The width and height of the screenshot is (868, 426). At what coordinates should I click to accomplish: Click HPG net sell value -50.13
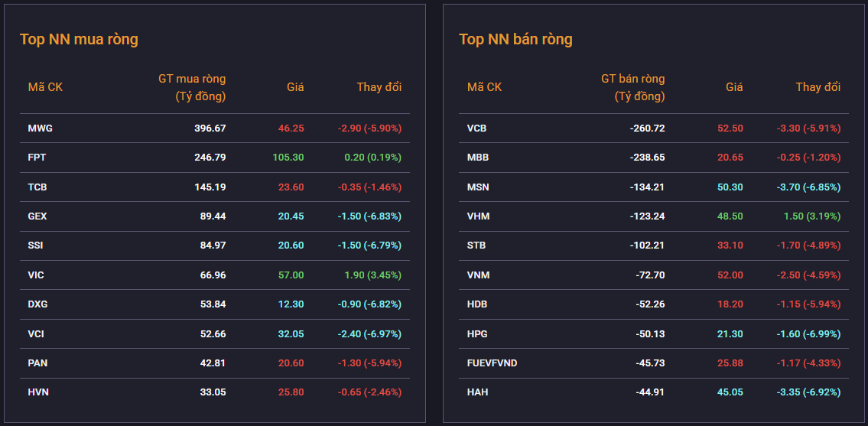650,333
